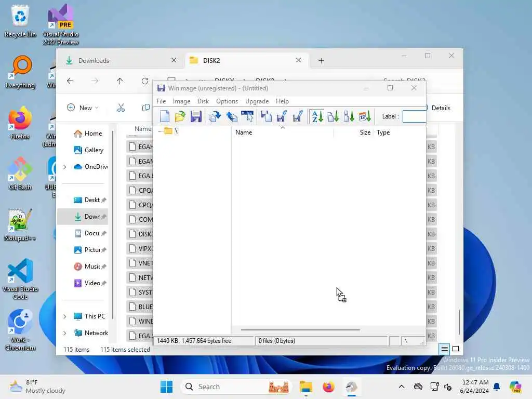Select the SYST file in Explorer list

click(x=140, y=292)
